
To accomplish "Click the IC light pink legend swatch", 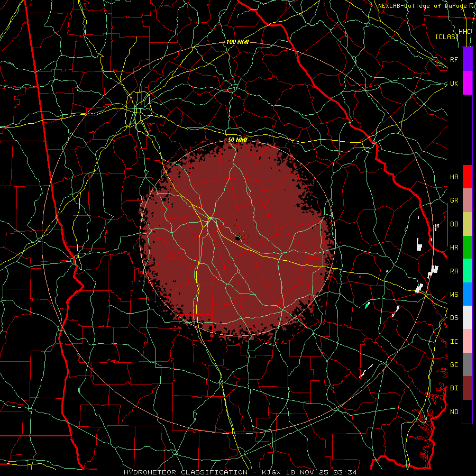I will pos(467,341).
